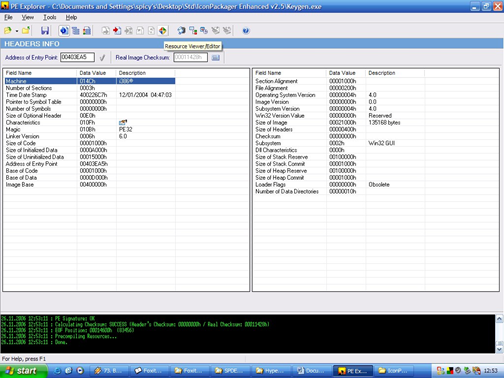Image resolution: width=504 pixels, height=378 pixels.
Task: Select the Image Base row
Action: point(90,185)
